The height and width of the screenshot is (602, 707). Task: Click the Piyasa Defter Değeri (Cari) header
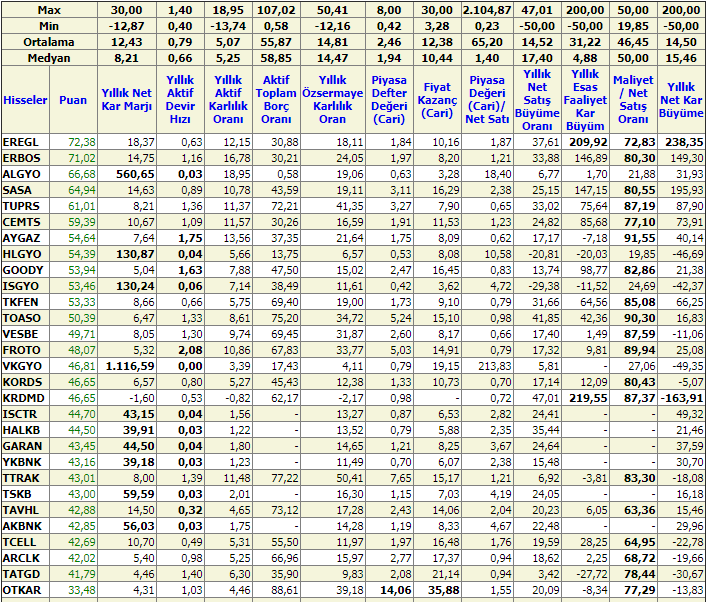click(389, 100)
